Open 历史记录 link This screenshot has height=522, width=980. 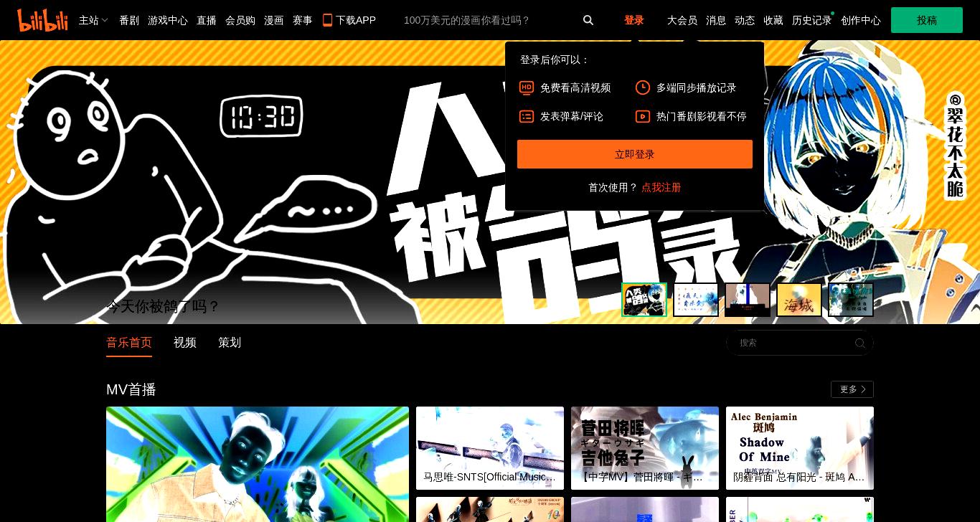812,20
